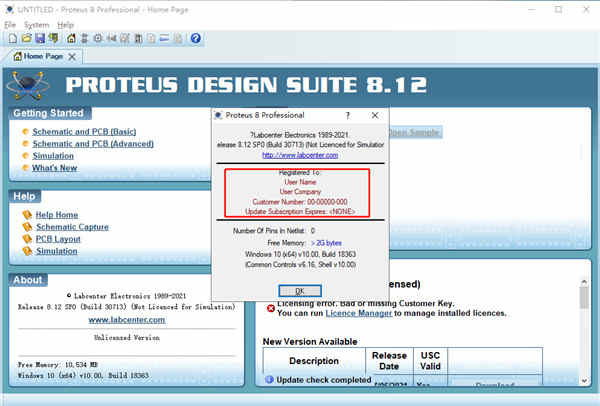
Task: Click the Number Of Pins In Netlist value
Action: point(313,231)
